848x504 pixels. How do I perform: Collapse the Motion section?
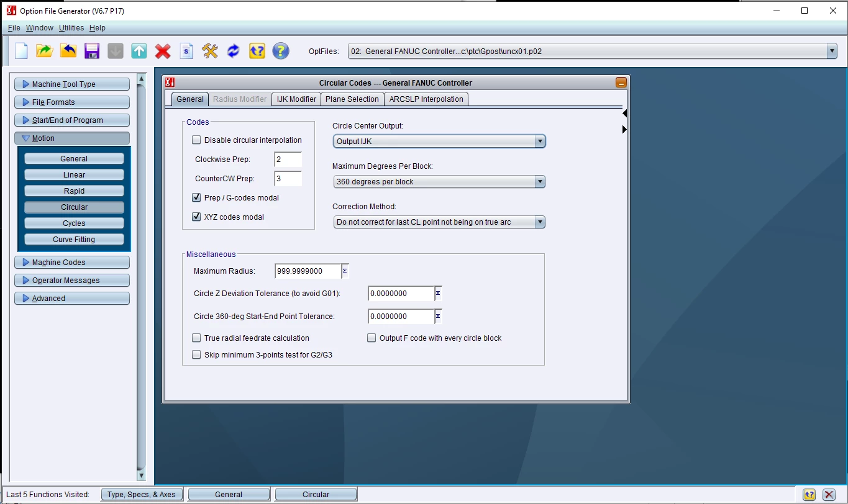[72, 138]
